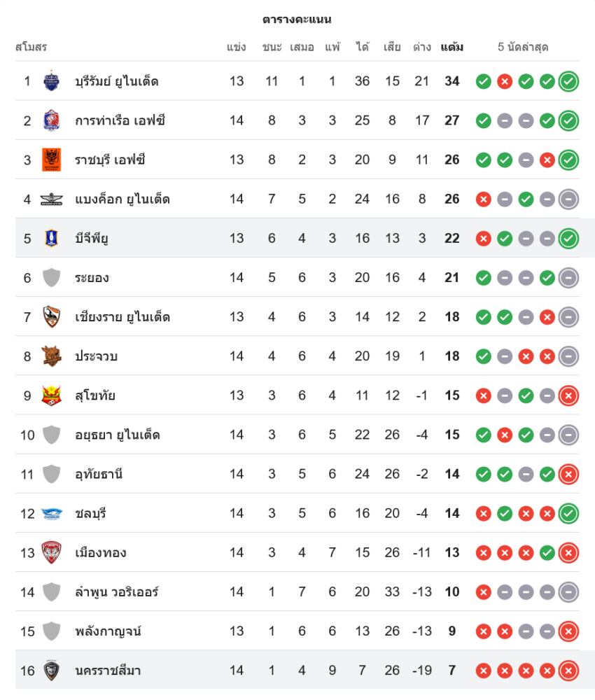
Task: Click the สโมสร column header
Action: click(31, 48)
